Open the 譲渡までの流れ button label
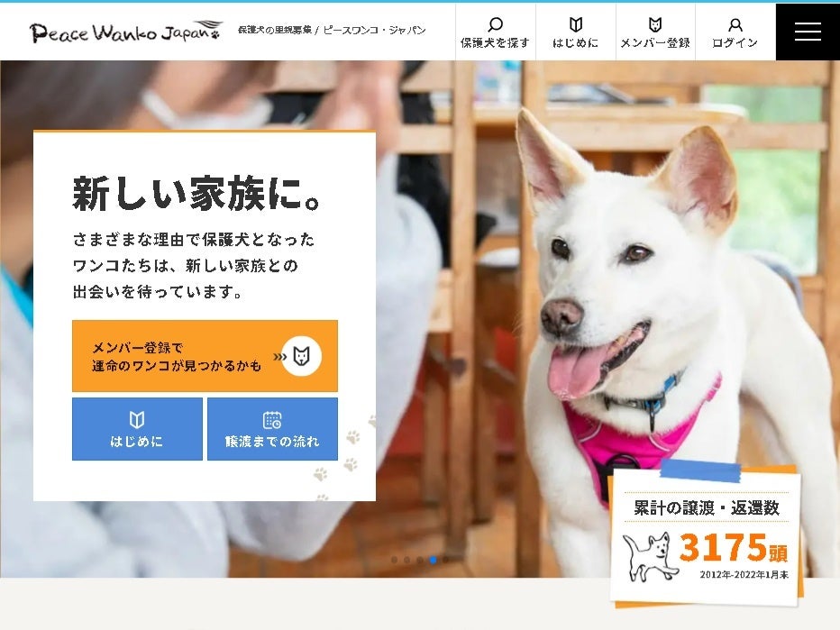 click(x=272, y=442)
